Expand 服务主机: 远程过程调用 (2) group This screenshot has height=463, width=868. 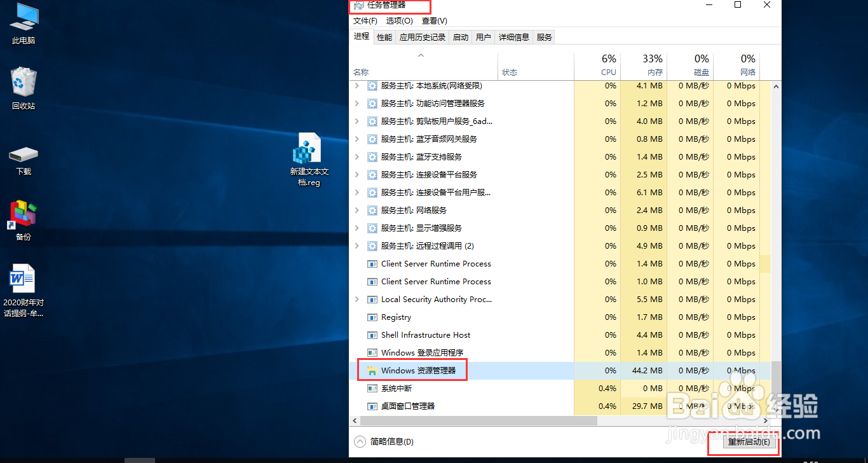pyautogui.click(x=356, y=246)
